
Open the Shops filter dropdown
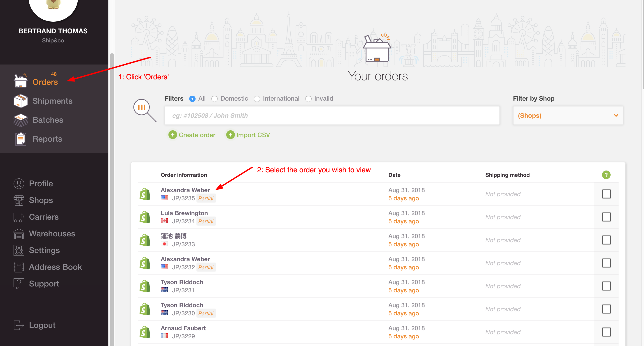568,115
